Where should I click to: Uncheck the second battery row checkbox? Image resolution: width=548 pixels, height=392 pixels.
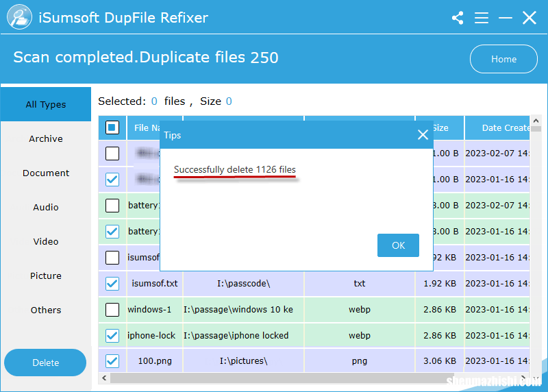click(x=112, y=232)
